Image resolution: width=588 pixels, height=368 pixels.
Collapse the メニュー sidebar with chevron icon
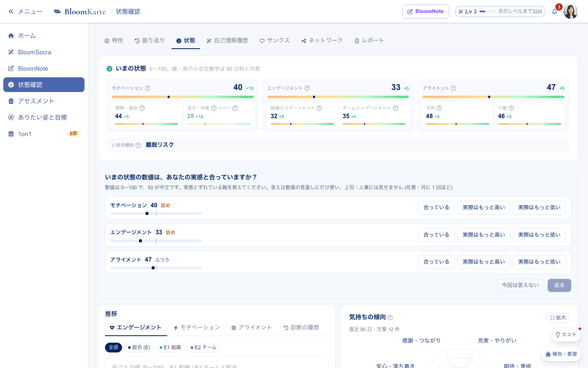click(x=11, y=11)
